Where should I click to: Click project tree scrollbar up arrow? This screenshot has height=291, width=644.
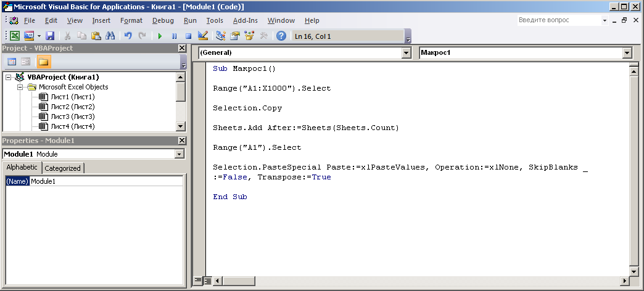pyautogui.click(x=180, y=76)
